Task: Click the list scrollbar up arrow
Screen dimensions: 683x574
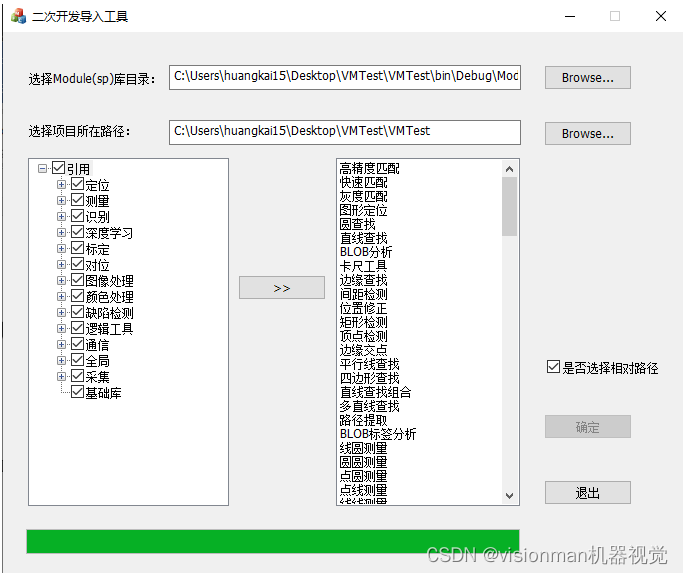Action: (509, 169)
